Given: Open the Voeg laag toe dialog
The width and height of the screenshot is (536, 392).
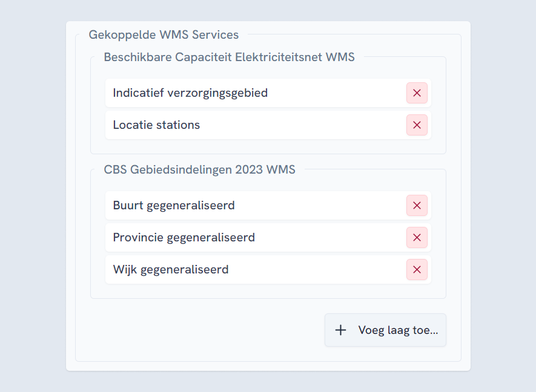Looking at the screenshot, I should click(385, 330).
